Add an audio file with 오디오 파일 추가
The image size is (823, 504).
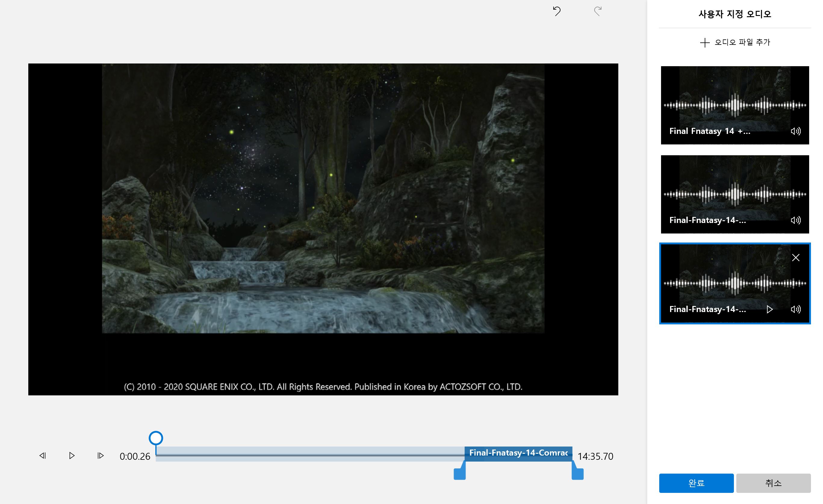(x=735, y=42)
